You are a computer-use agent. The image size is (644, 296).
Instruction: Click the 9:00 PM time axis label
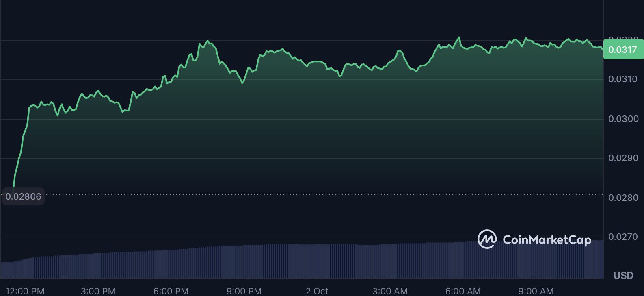point(244,291)
